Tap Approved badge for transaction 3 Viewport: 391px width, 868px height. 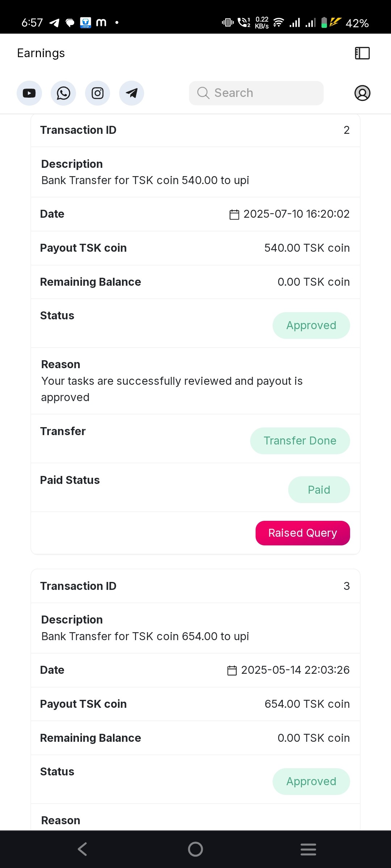pos(311,782)
